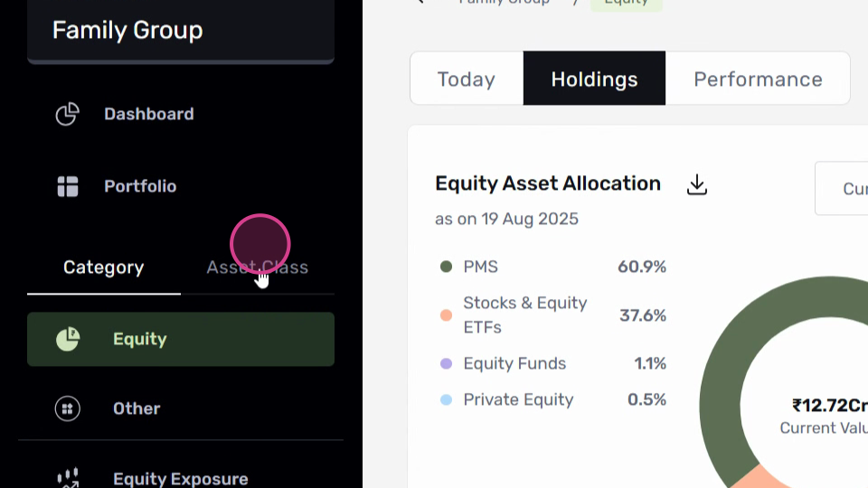Open the partially visible Cur dropdown
Viewport: 868px width, 488px height.
click(842, 189)
